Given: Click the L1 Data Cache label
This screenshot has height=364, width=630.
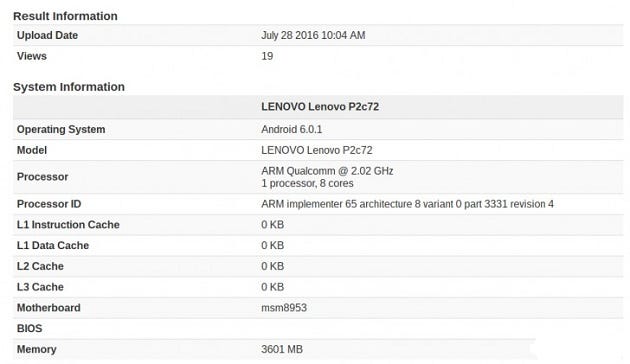Looking at the screenshot, I should (53, 245).
